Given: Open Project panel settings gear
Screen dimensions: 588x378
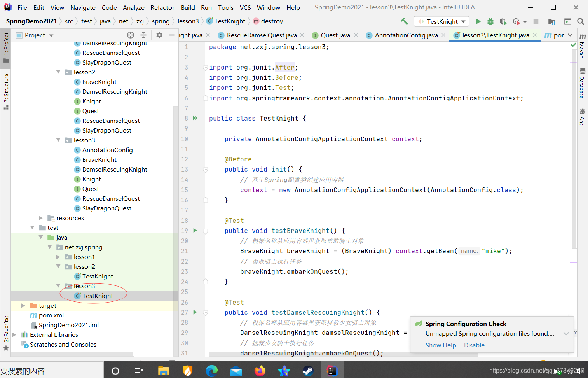Looking at the screenshot, I should (x=159, y=35).
